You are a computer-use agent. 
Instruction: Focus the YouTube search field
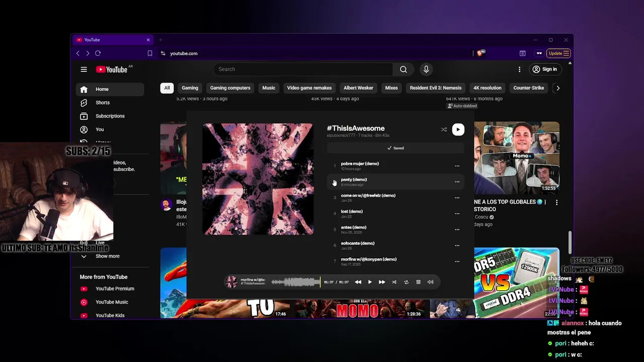pyautogui.click(x=303, y=69)
